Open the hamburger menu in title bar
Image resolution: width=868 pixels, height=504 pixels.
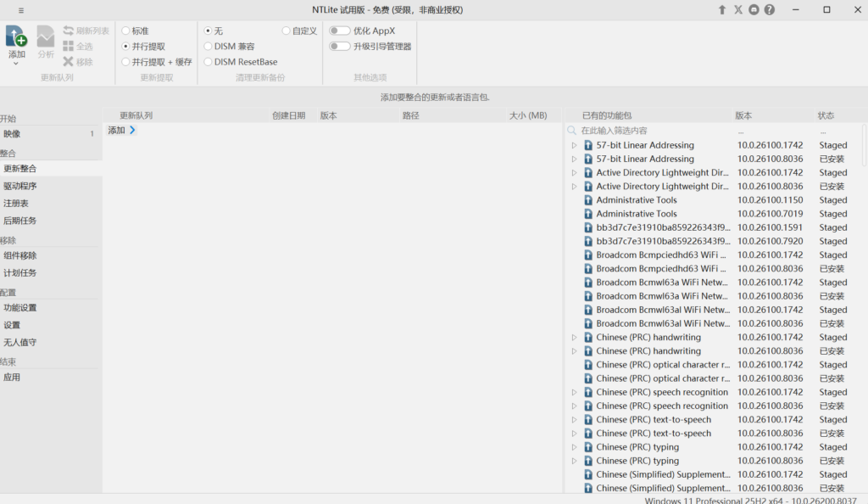click(x=21, y=10)
